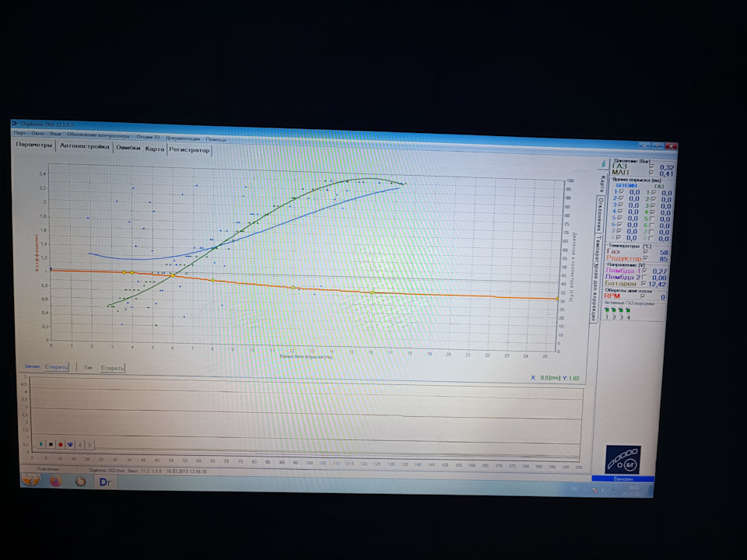This screenshot has width=747, height=560.
Task: Click the yellow point at 6 ms on the orange line
Action: tap(173, 275)
